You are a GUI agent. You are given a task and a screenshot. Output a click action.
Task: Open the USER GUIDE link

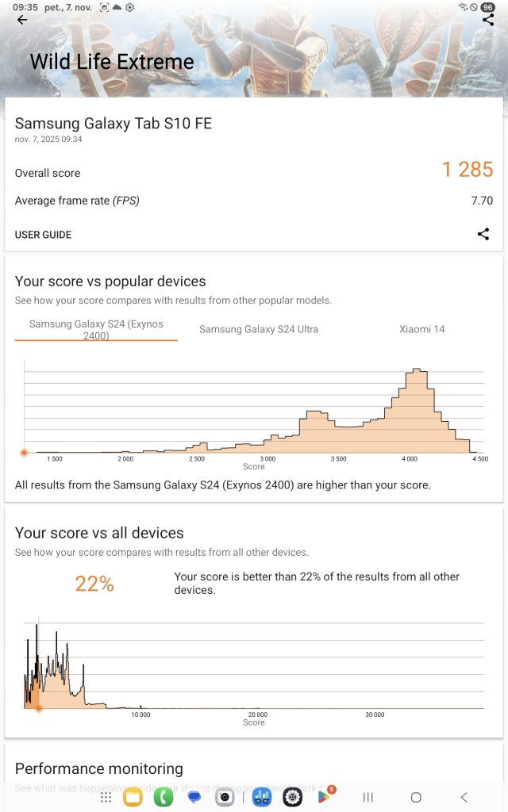point(43,235)
